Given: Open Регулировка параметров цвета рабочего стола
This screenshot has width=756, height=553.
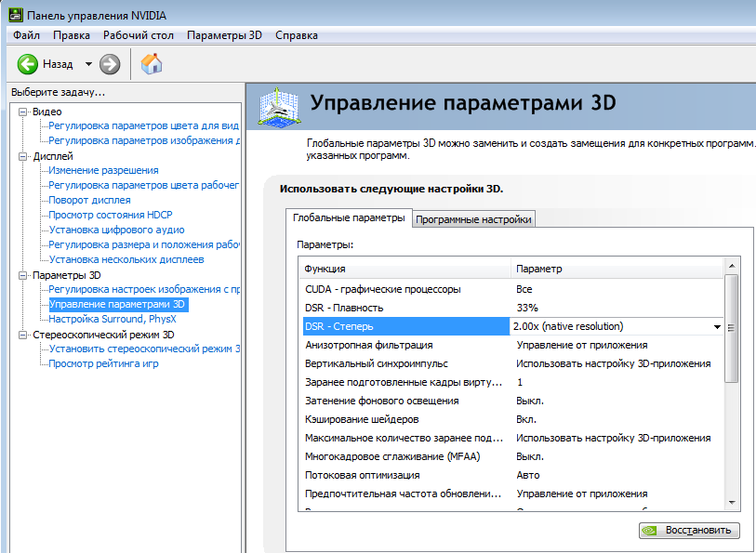Looking at the screenshot, I should point(144,186).
